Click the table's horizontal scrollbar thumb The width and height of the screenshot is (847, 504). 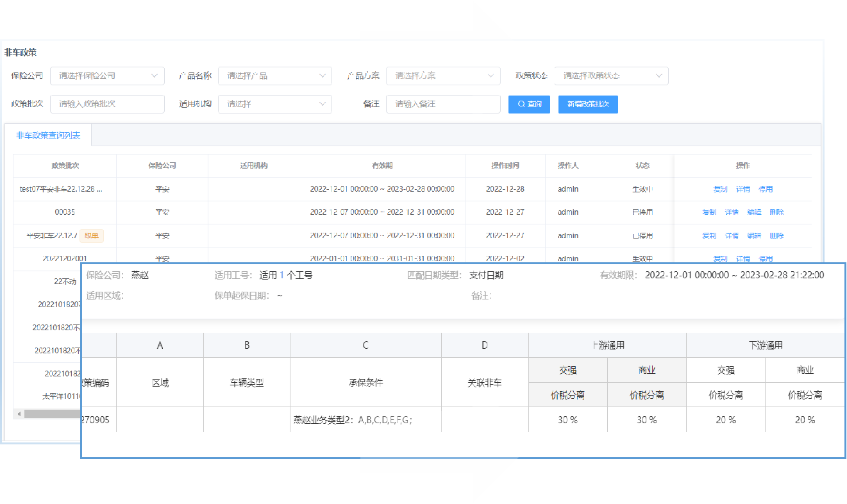click(x=53, y=414)
